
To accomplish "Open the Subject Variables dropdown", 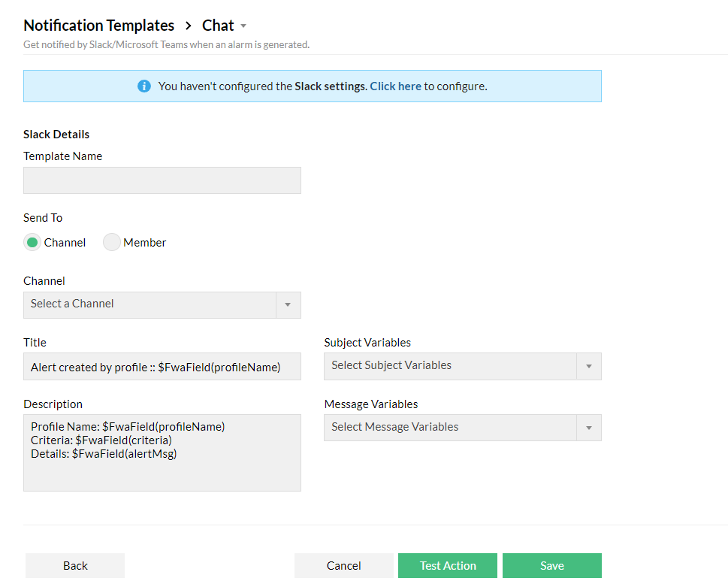I will click(451, 366).
